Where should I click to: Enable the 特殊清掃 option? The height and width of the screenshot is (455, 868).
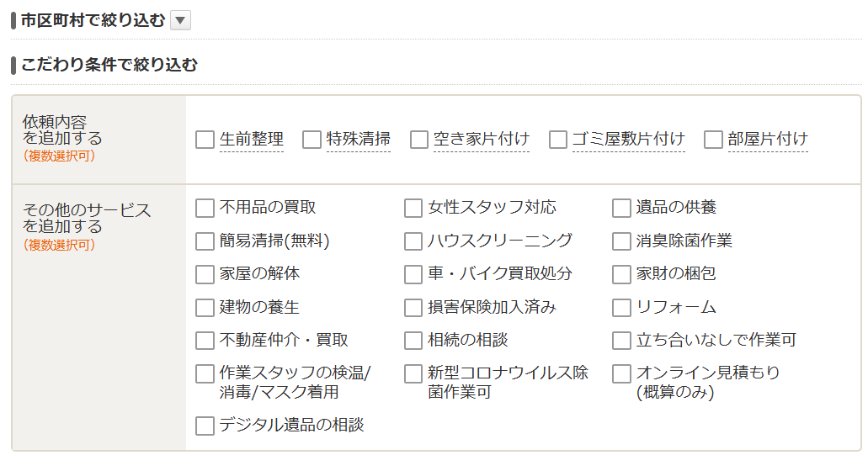pyautogui.click(x=312, y=140)
